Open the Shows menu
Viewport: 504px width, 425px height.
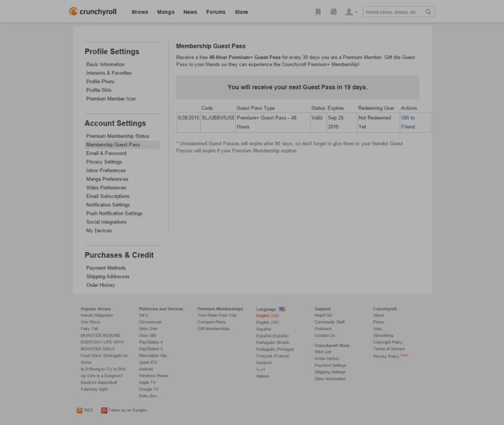click(140, 12)
